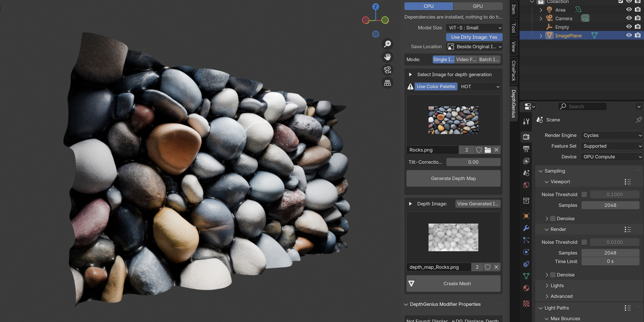Open the Model Size dropdown
Image resolution: width=644 pixels, height=322 pixels.
(x=474, y=27)
